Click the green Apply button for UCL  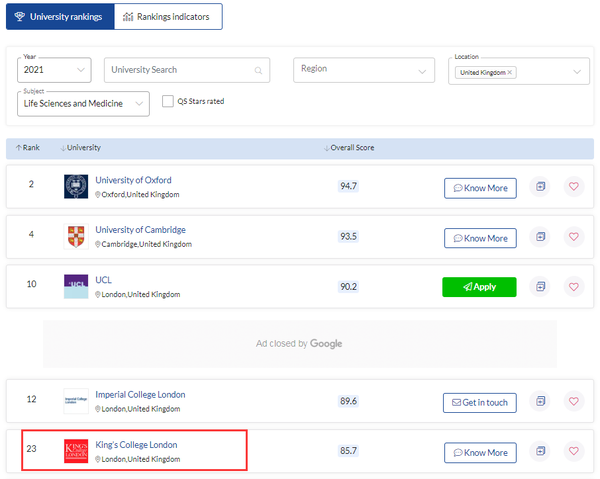(x=479, y=287)
